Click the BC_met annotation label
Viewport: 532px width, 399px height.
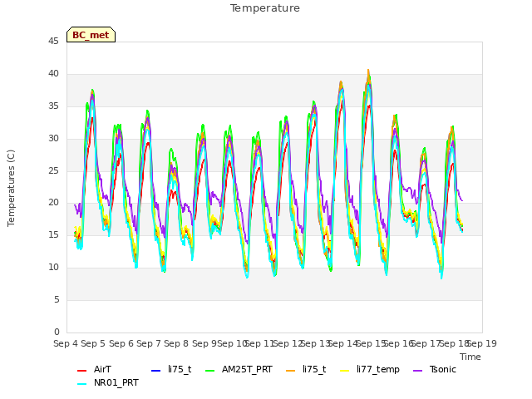tap(91, 35)
